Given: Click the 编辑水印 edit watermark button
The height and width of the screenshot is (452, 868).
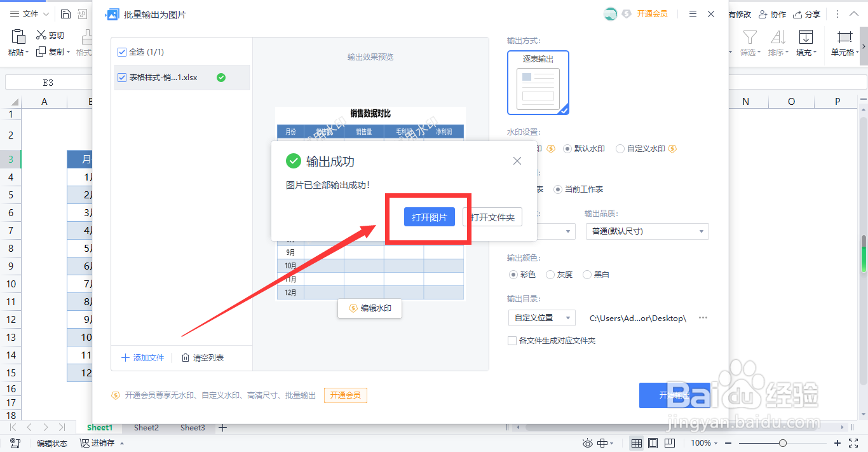Looking at the screenshot, I should pyautogui.click(x=369, y=308).
